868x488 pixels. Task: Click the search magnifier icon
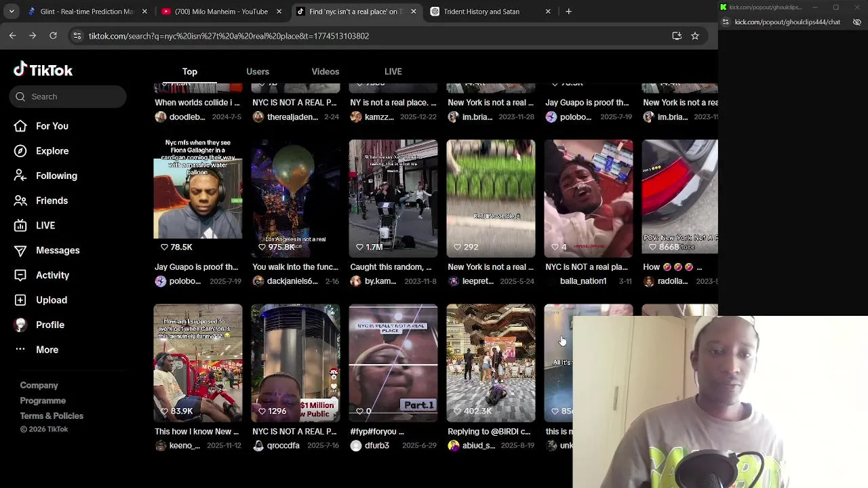[x=20, y=96]
